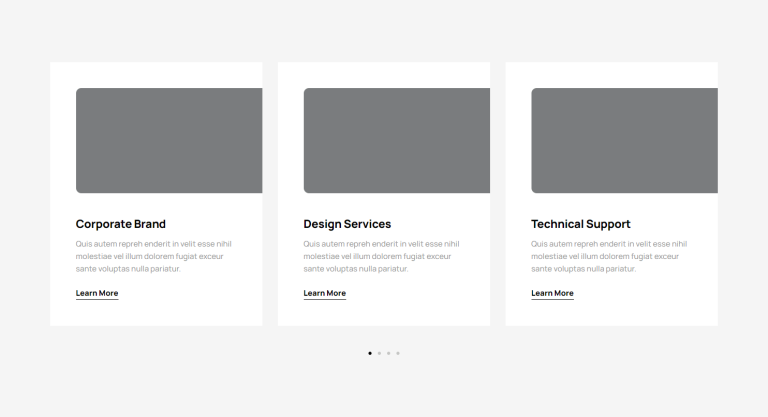Click the description text under Corporate Brand
This screenshot has height=417, width=768.
coord(153,256)
